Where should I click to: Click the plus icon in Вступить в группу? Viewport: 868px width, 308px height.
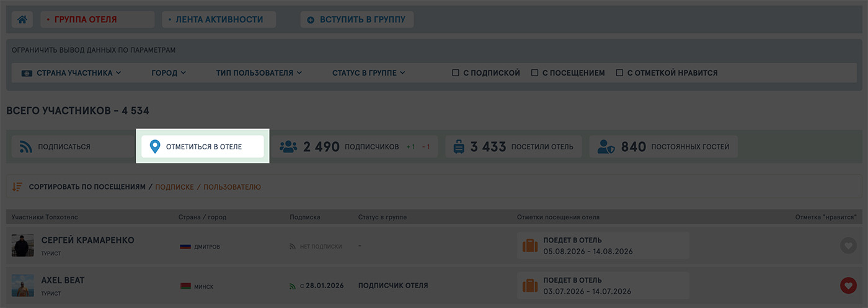click(311, 20)
